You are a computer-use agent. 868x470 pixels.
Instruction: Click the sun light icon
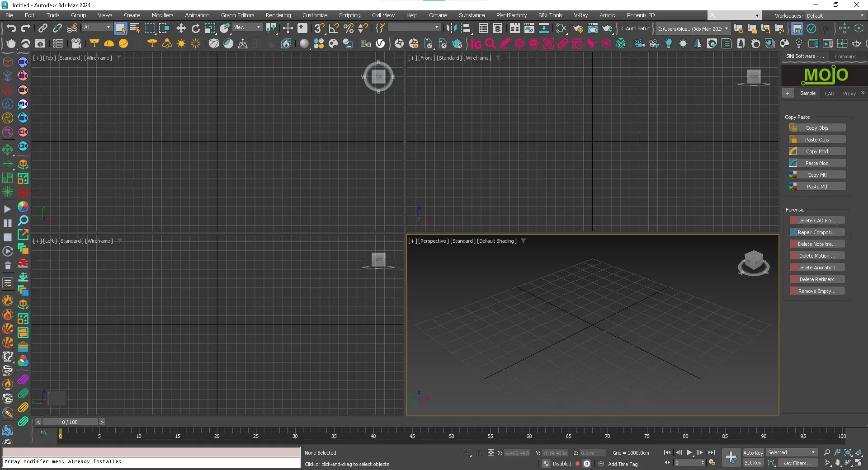coord(181,43)
